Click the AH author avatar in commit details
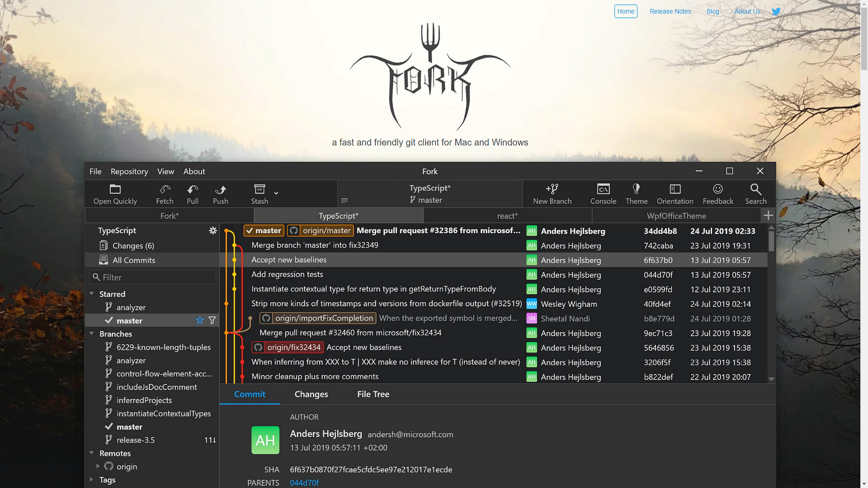The width and height of the screenshot is (868, 488). [265, 440]
